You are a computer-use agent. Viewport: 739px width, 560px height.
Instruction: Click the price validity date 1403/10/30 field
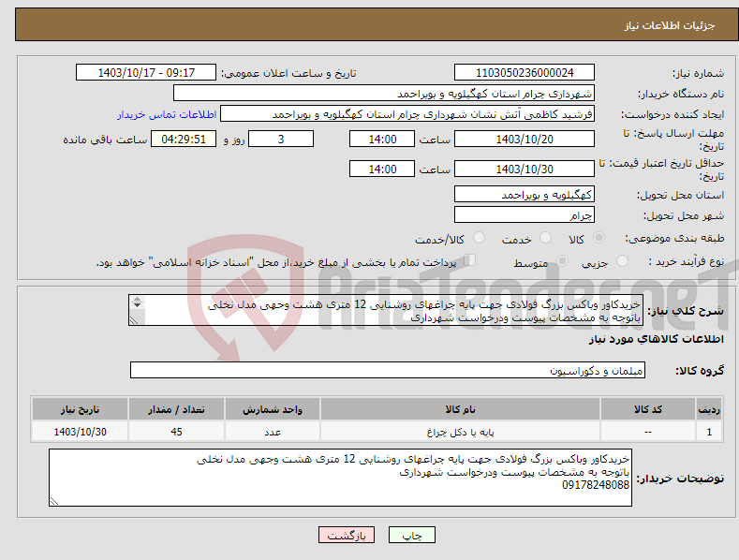point(525,169)
